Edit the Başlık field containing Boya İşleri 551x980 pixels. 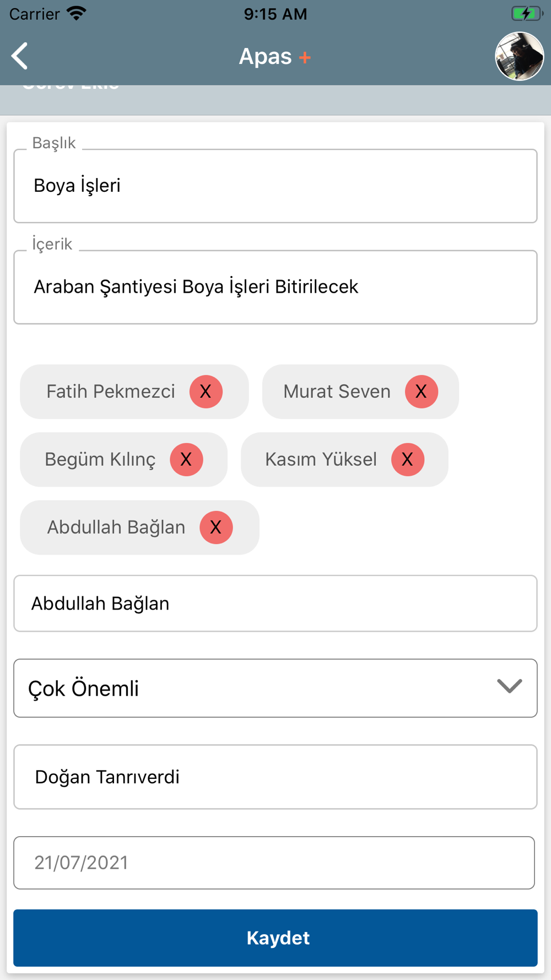275,186
